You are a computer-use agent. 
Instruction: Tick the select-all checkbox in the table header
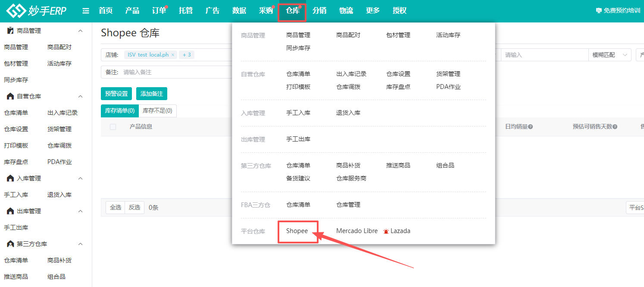113,126
